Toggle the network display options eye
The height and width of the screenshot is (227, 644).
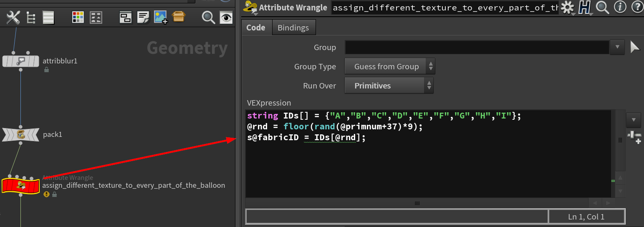(226, 17)
